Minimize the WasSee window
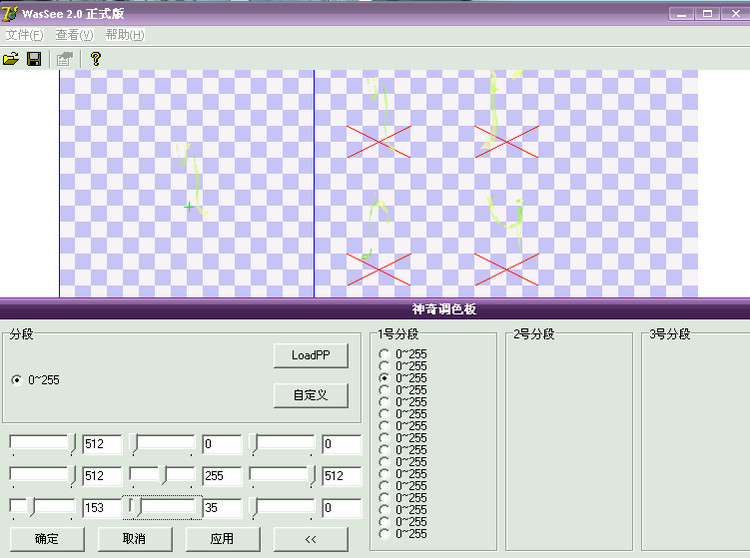The width and height of the screenshot is (750, 558). [681, 14]
